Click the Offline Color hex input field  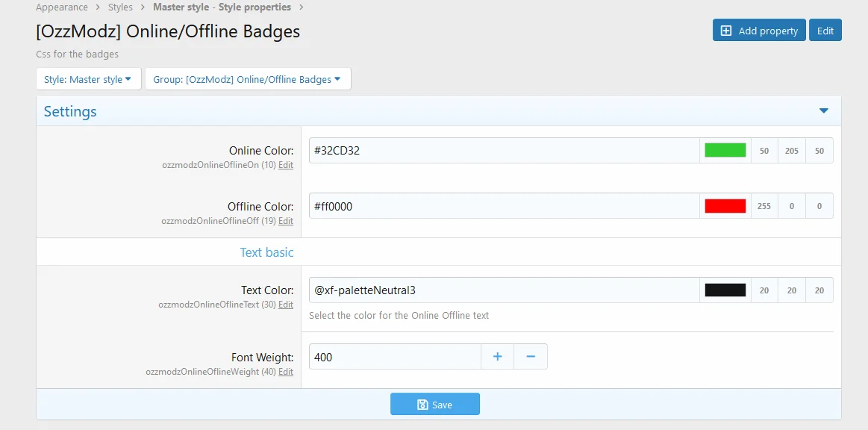pos(504,206)
